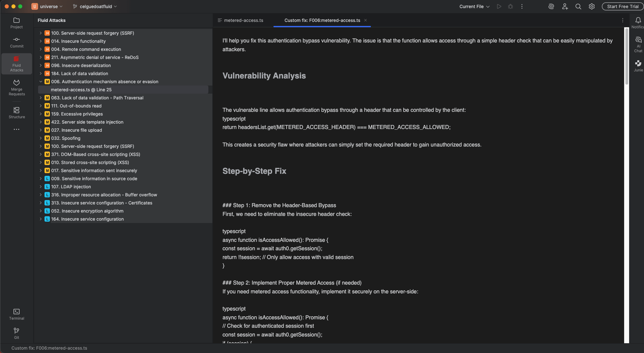Expand 107. LDAP injection
The height and width of the screenshot is (353, 644).
coord(41,187)
